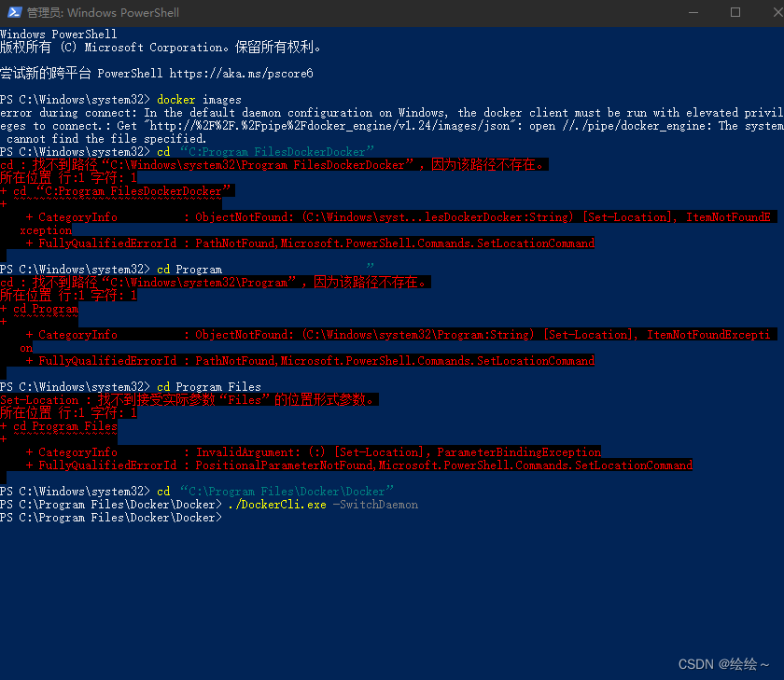The height and width of the screenshot is (680, 784).
Task: Click the 'Windows PowerShell' header text at top
Action: (59, 34)
